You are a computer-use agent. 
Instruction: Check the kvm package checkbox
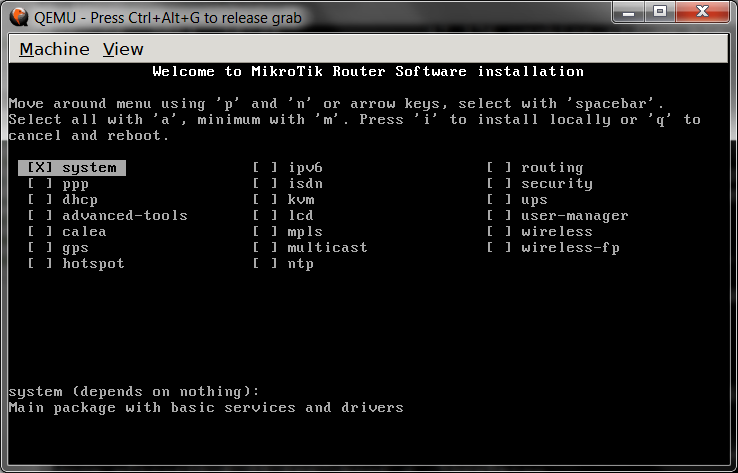click(x=265, y=200)
